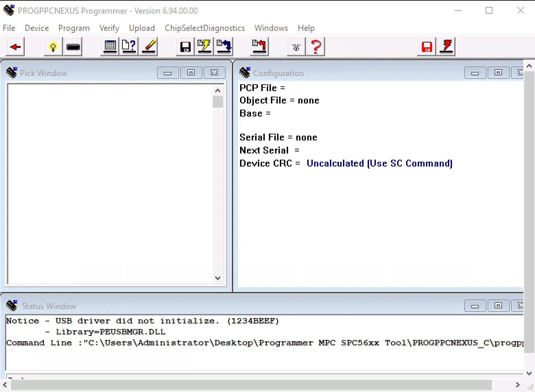Click the Status Window chip title icon
Viewport: 535px width, 392px height.
tap(12, 305)
